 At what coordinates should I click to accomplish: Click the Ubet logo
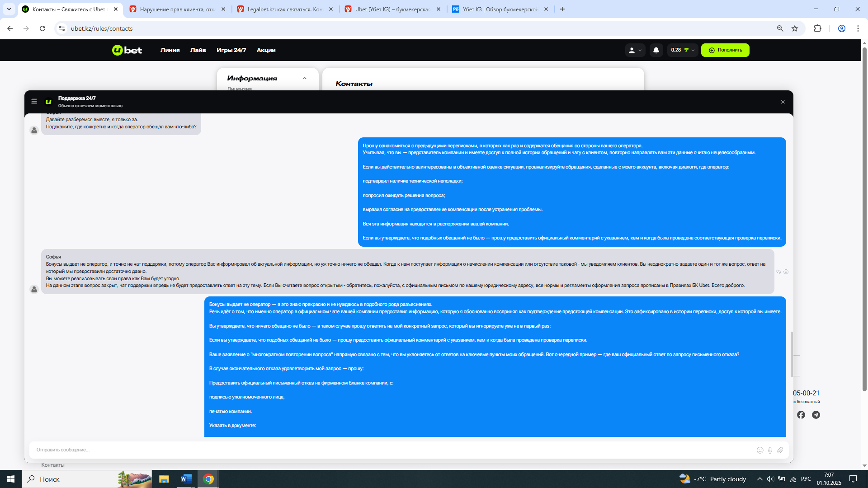(x=127, y=50)
